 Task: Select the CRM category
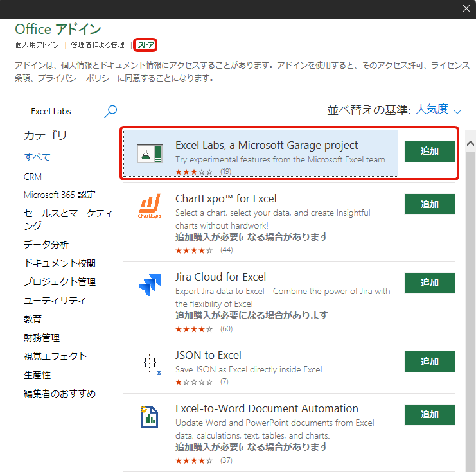pyautogui.click(x=33, y=177)
